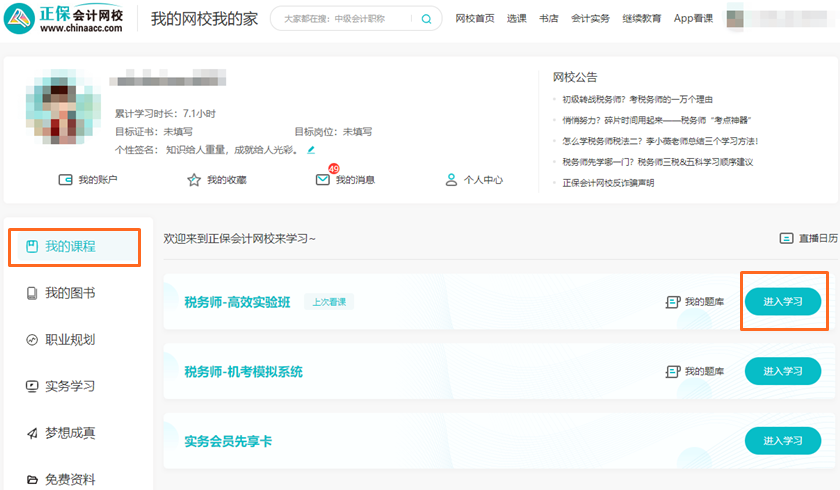
Task: Click the chinaacc.com site logo
Action: (63, 19)
